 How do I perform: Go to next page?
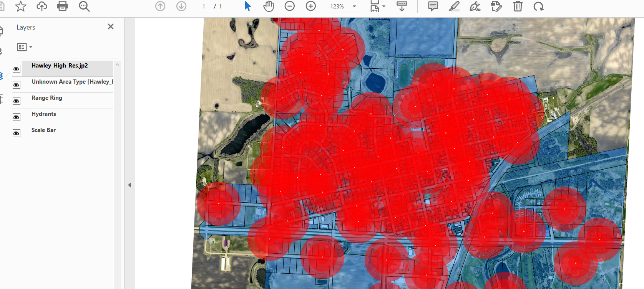click(x=181, y=6)
